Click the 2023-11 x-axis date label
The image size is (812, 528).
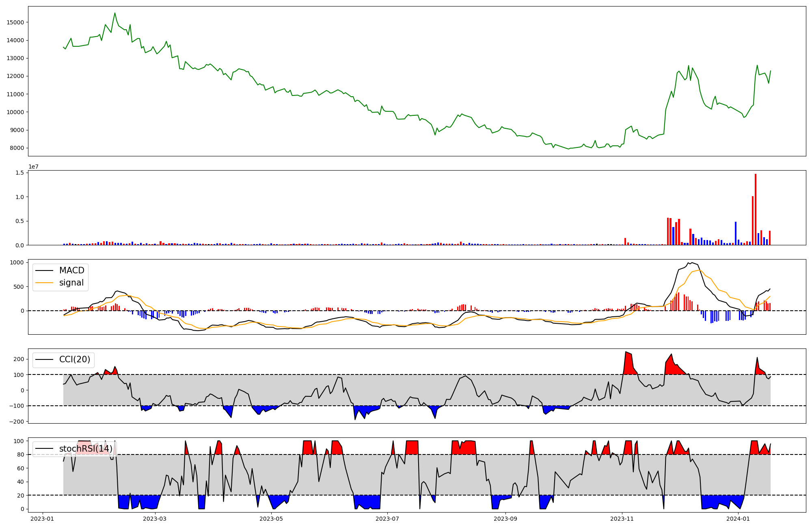click(x=622, y=519)
